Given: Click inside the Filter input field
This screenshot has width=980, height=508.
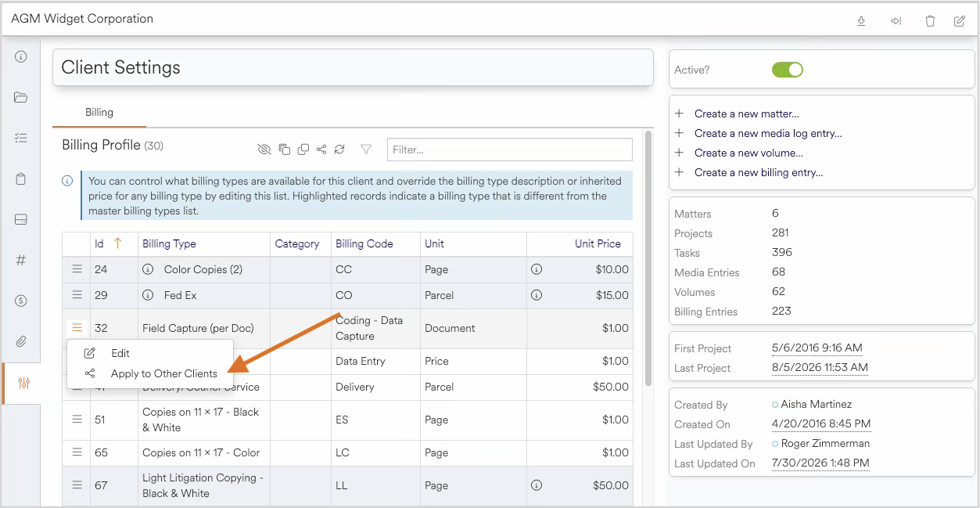Looking at the screenshot, I should coord(509,150).
